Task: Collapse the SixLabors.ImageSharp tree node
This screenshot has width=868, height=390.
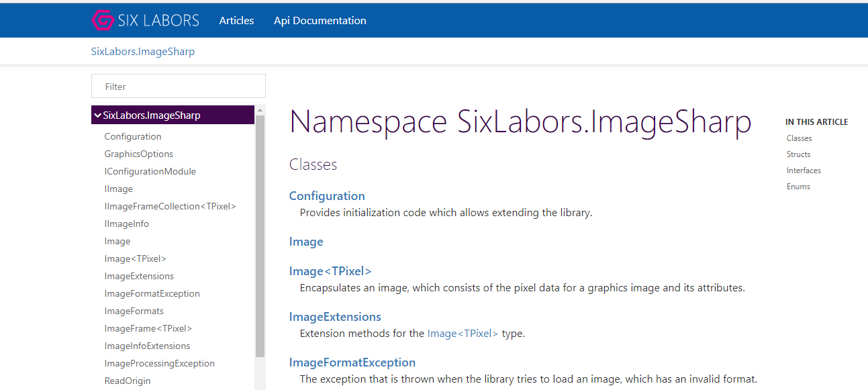Action: tap(97, 115)
